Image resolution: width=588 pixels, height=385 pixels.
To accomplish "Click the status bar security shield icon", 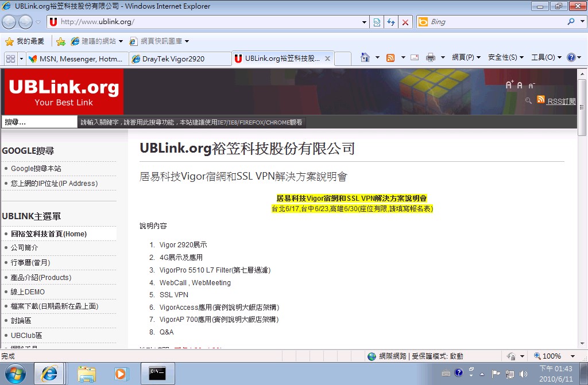I will (x=511, y=356).
